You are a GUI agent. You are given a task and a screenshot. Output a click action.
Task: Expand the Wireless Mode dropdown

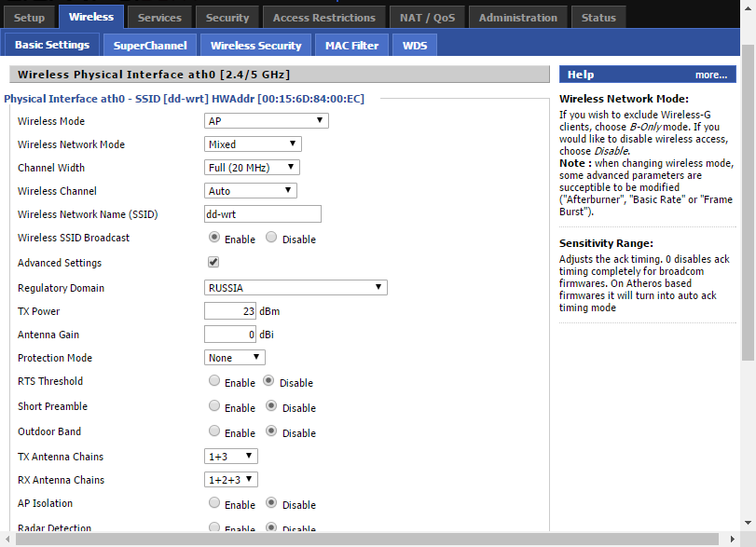click(x=266, y=121)
